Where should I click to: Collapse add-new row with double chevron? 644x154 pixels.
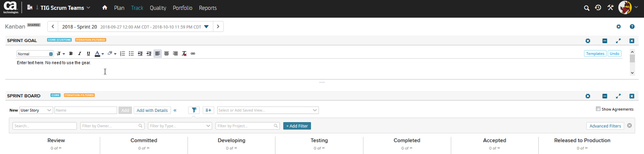175,110
